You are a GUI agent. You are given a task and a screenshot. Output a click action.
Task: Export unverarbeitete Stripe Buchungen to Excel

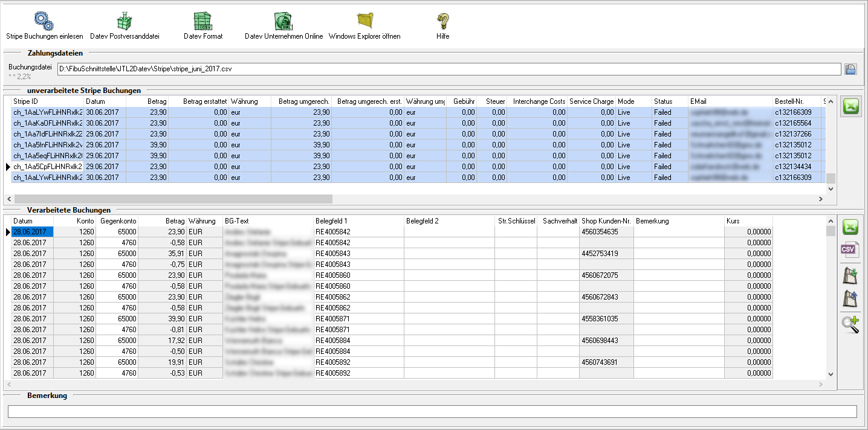851,107
